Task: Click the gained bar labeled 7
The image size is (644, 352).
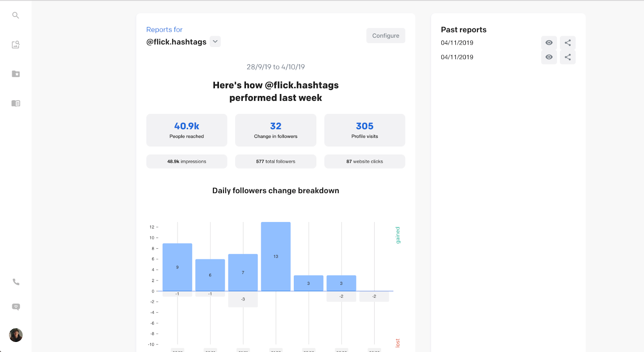Action: coord(243,272)
